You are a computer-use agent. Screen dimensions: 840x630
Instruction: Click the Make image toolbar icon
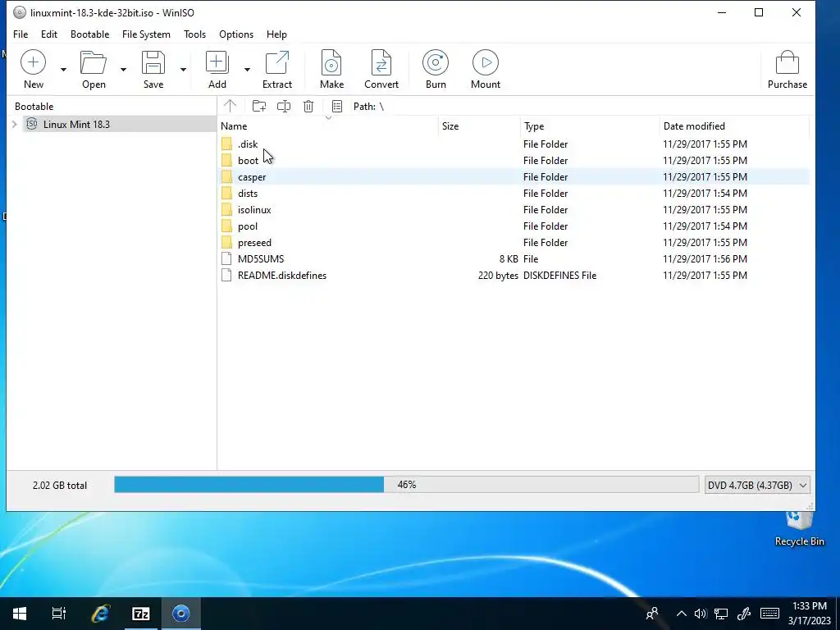331,62
